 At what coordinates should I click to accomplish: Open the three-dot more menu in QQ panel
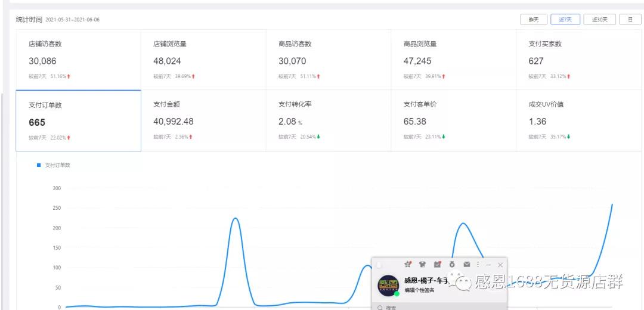click(478, 265)
